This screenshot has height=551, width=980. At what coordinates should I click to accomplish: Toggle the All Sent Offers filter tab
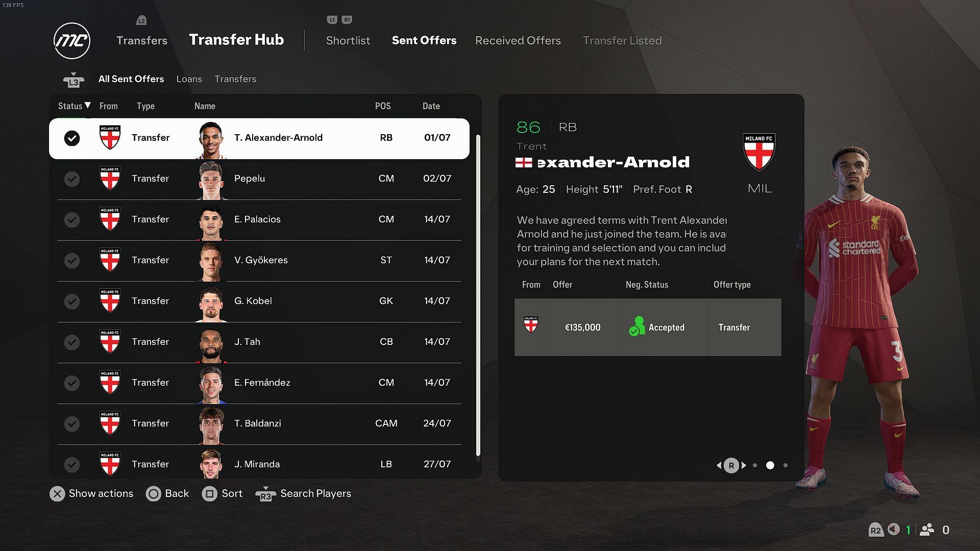(131, 79)
